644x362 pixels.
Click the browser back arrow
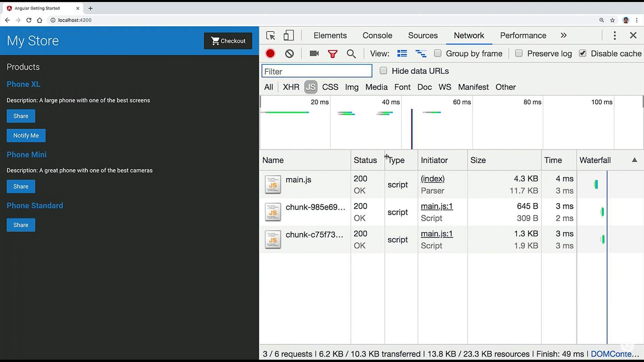click(7, 20)
